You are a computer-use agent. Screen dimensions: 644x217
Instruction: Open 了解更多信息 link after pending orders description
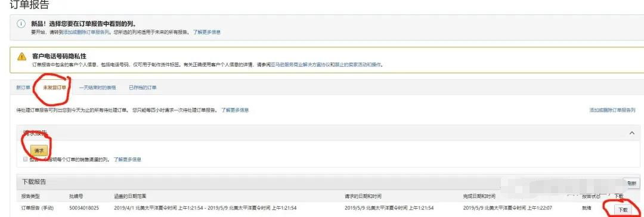coord(235,110)
